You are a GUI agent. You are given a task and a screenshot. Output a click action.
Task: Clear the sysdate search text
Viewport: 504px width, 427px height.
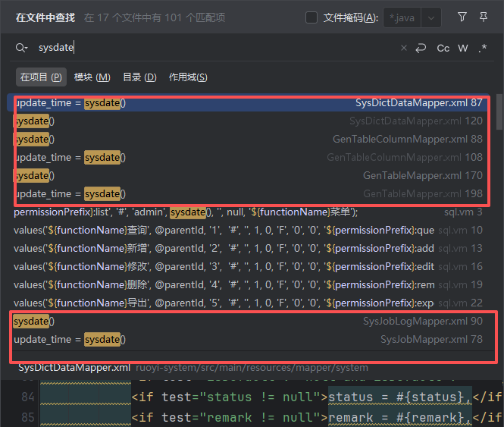(404, 48)
